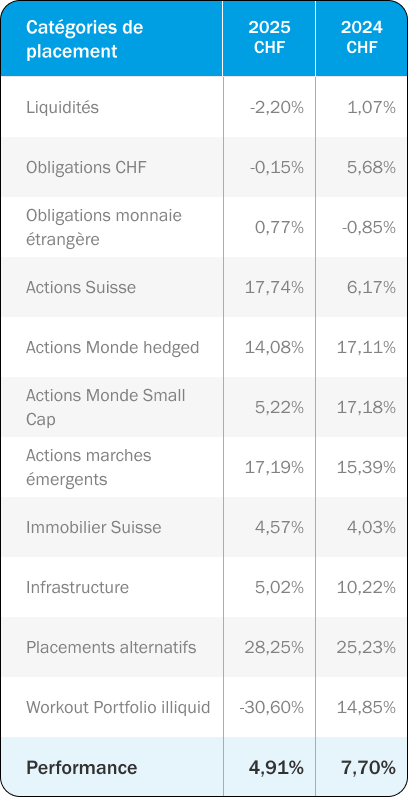Select the -30,60% Workout Portfolio value

coord(272,707)
